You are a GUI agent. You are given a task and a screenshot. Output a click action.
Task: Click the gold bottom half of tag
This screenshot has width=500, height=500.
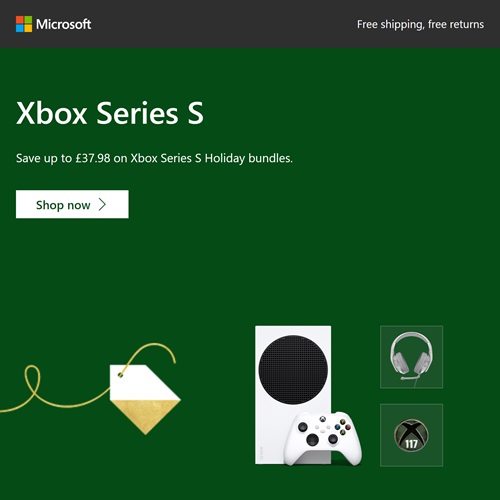pyautogui.click(x=145, y=417)
